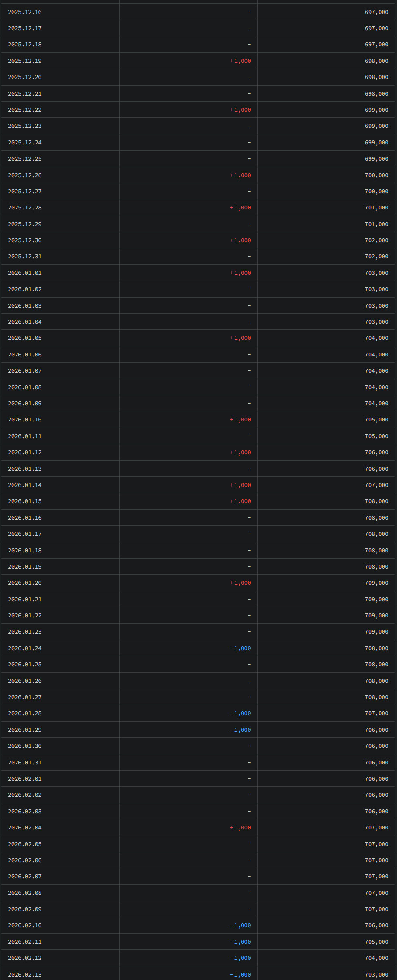The height and width of the screenshot is (980, 397).
Task: Select the 2025.12.16 date cell
Action: (25, 12)
